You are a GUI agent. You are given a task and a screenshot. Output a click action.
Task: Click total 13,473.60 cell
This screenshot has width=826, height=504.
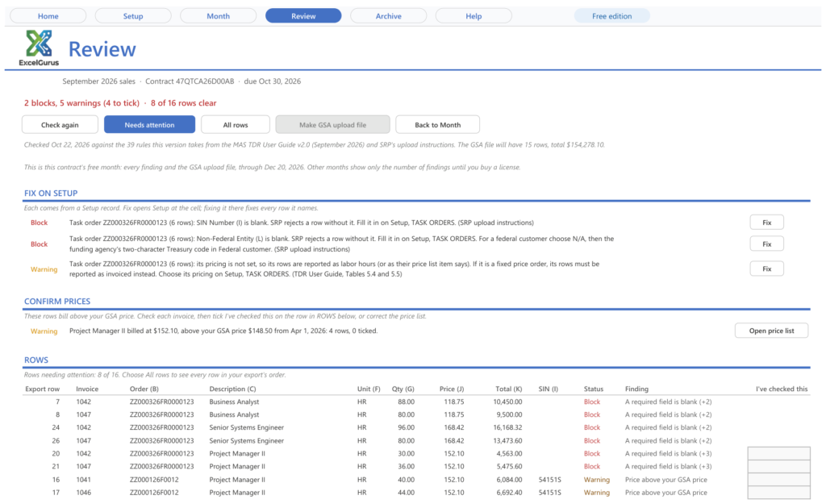tap(507, 440)
